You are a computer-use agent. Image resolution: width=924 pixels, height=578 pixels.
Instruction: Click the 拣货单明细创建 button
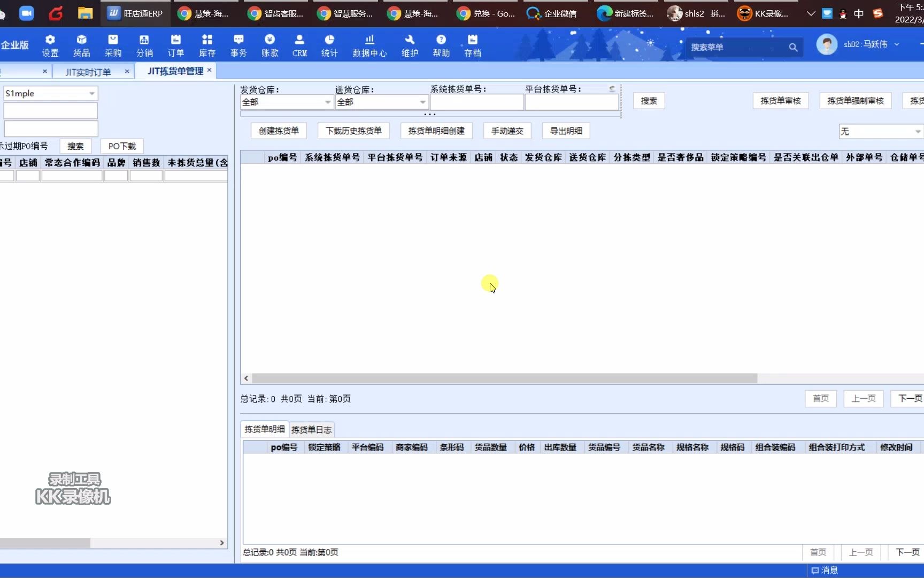[x=436, y=131]
